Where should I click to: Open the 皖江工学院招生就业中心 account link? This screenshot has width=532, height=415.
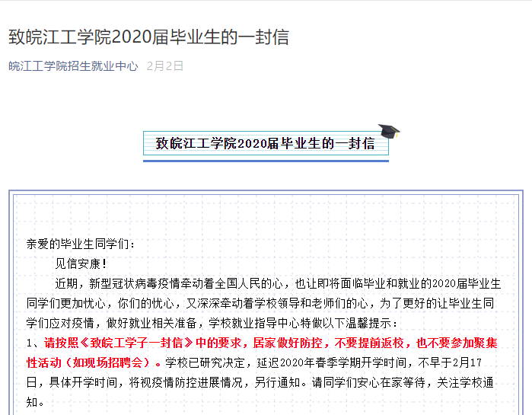point(73,66)
